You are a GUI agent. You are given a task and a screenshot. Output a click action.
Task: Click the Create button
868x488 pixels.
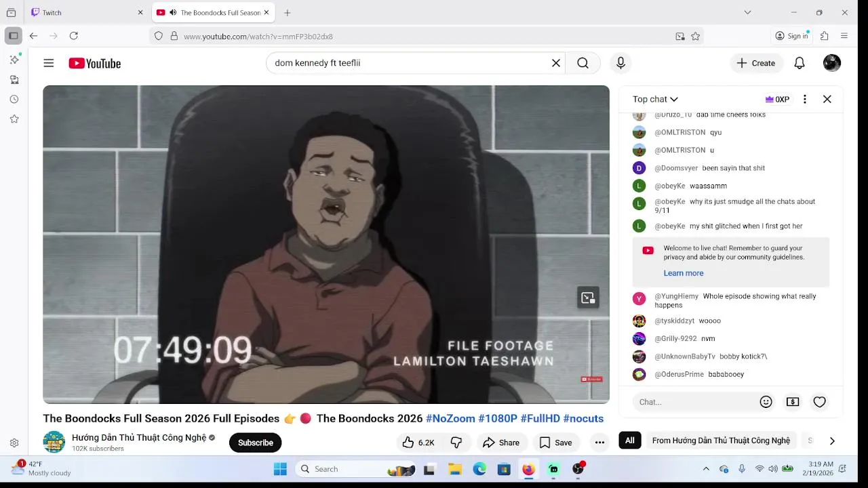click(756, 63)
